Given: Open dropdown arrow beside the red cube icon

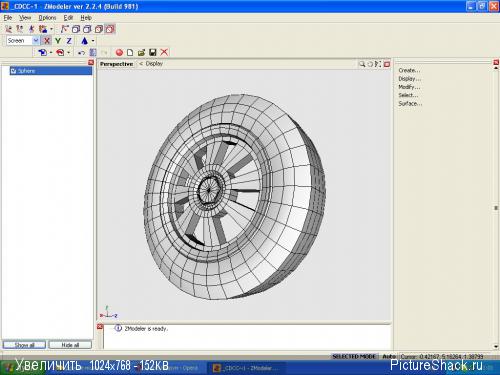Looking at the screenshot, I should tap(69, 53).
